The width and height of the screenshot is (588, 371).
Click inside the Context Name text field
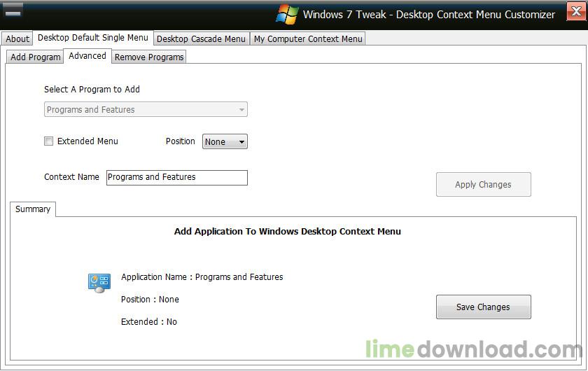pos(177,177)
